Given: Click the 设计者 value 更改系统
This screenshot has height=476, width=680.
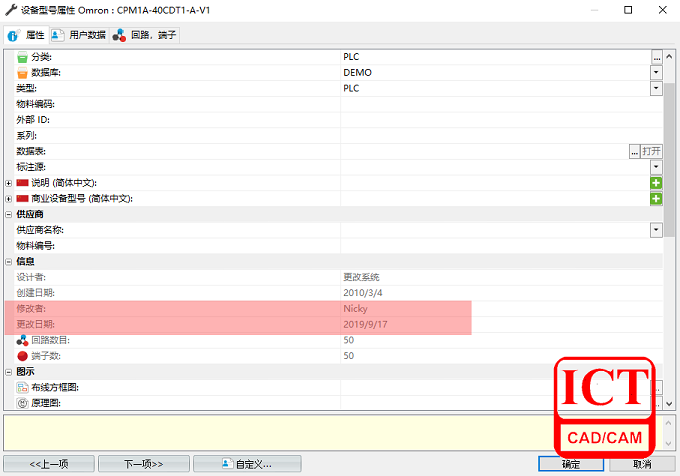Looking at the screenshot, I should pos(361,277).
